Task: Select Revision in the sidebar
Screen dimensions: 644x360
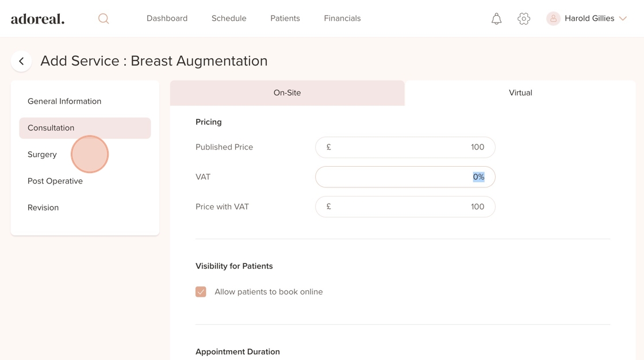Action: (43, 208)
